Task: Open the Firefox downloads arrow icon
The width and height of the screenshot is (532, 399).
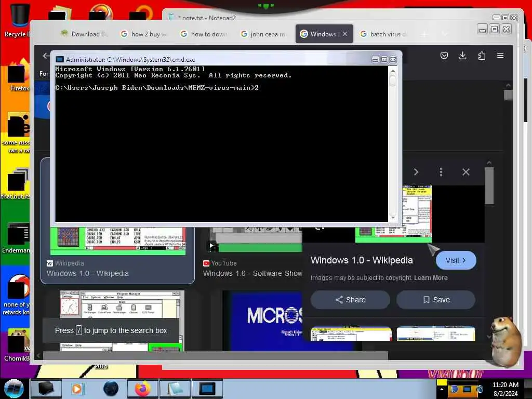Action: click(462, 56)
